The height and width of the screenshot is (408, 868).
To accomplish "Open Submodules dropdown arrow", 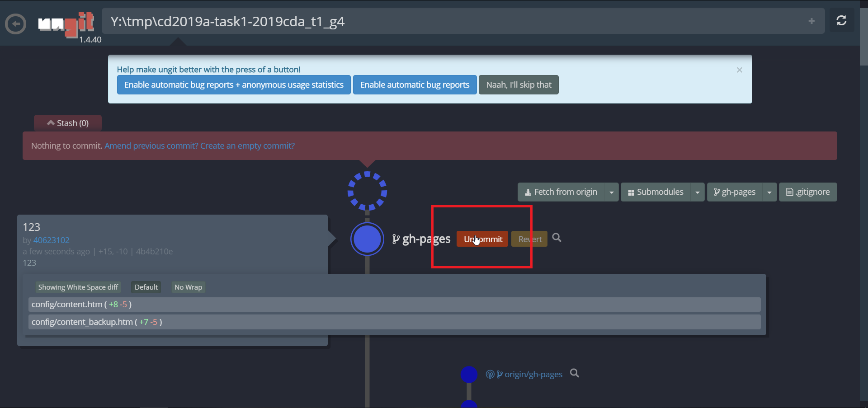I will pos(697,192).
